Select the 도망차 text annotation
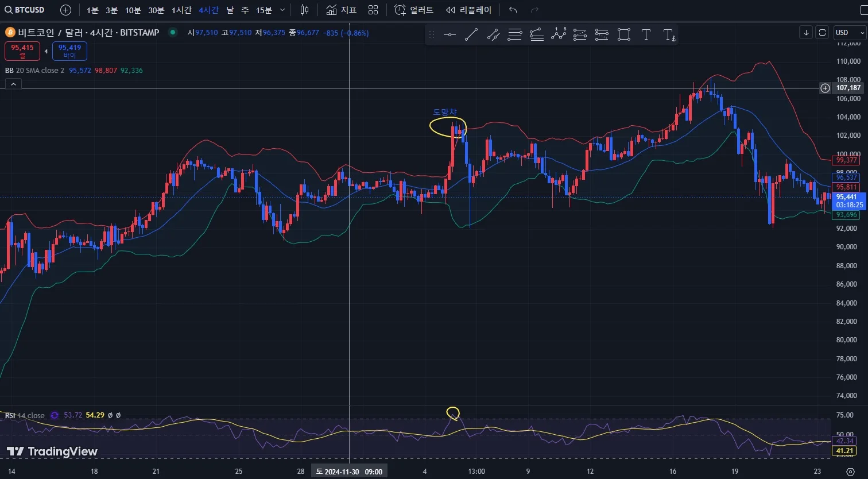 click(x=445, y=112)
